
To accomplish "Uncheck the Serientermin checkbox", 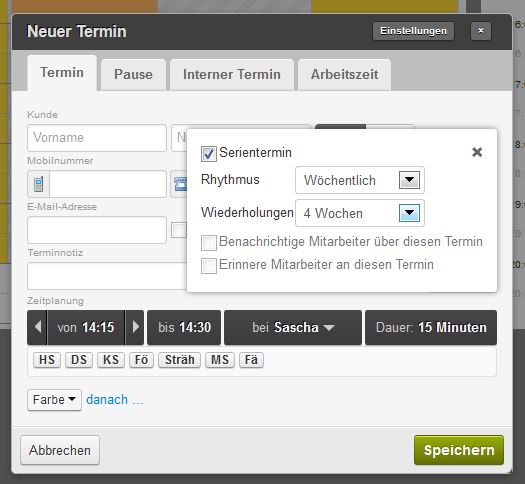I will coord(209,154).
